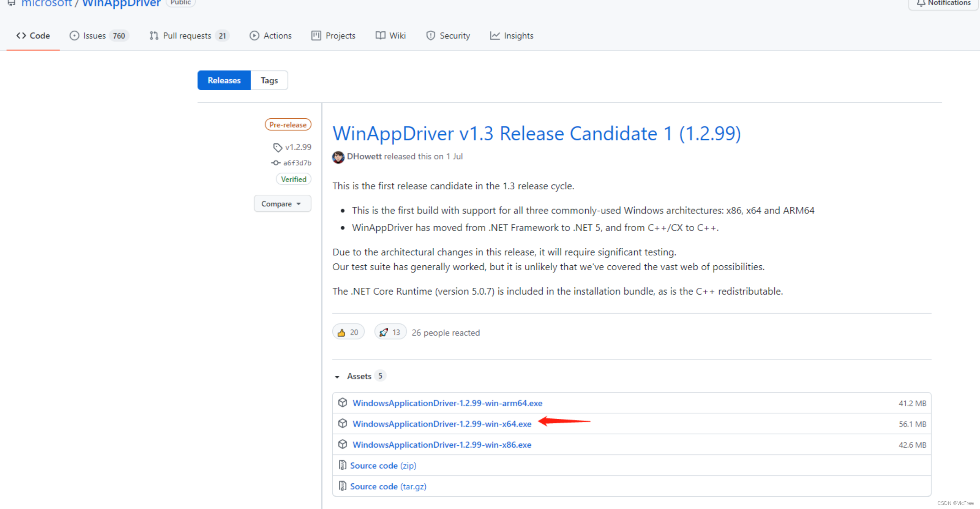Click the thumbs up emoji icon
Screen dimensions: 980x509
(342, 333)
